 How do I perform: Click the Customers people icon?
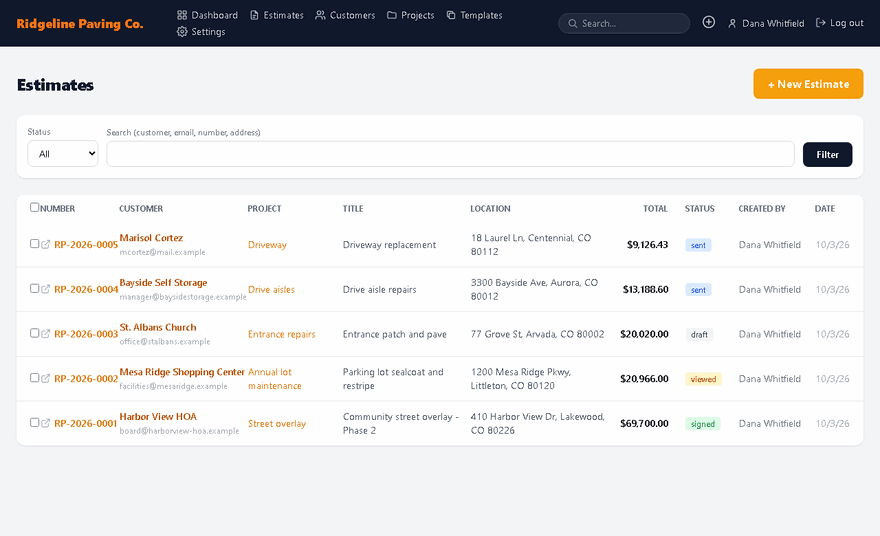click(x=320, y=15)
